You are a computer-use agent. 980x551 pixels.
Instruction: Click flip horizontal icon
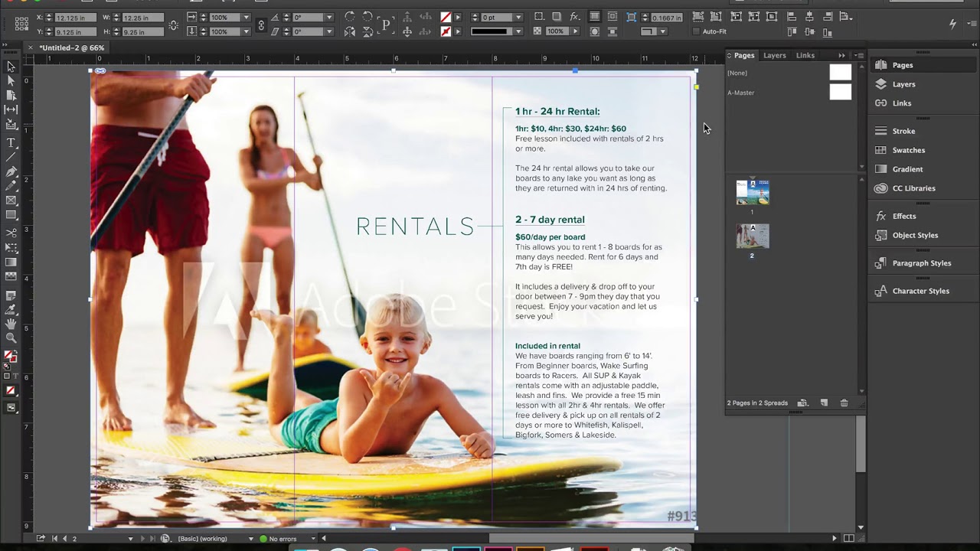click(349, 32)
